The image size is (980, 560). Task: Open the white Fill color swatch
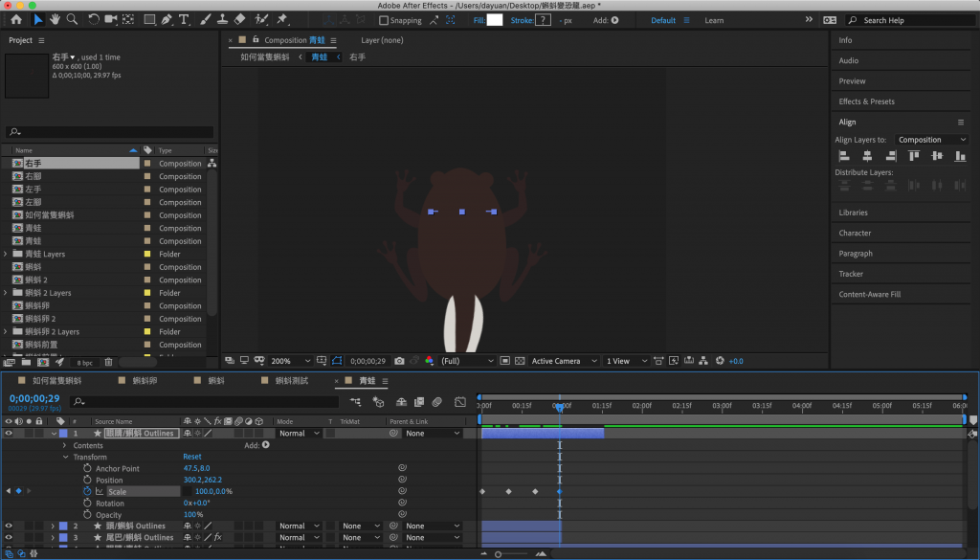(x=495, y=20)
